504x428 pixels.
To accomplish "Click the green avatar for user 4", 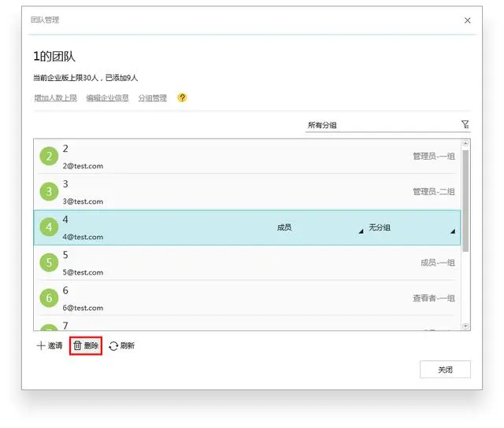I will [x=49, y=227].
